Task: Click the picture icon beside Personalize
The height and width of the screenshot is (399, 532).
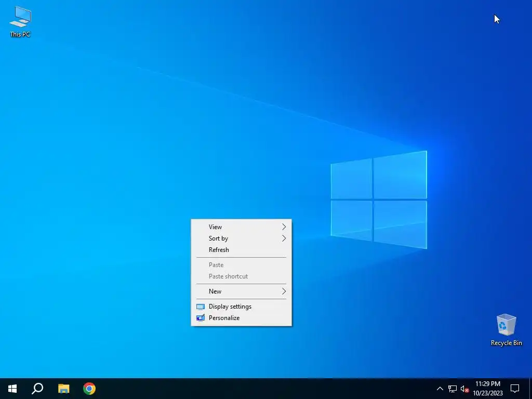Action: pyautogui.click(x=201, y=318)
